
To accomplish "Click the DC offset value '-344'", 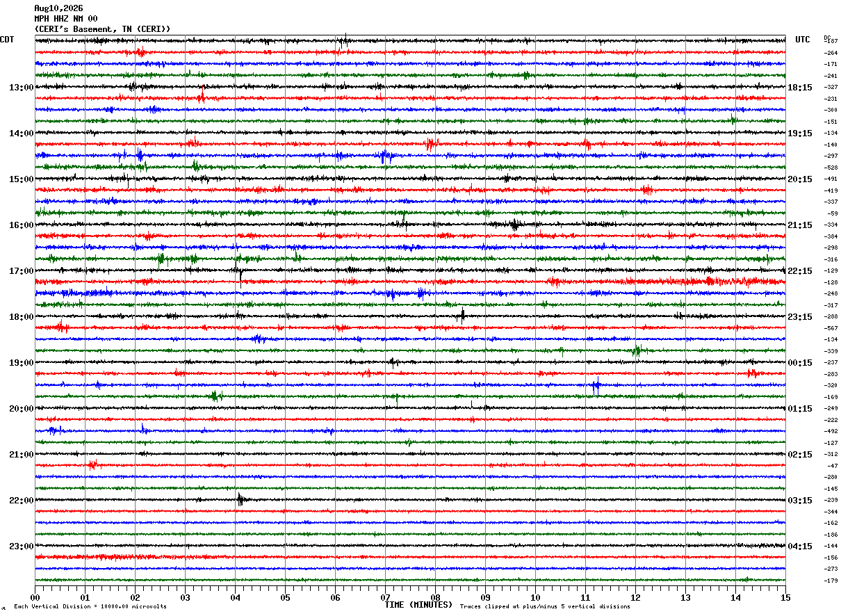I will (831, 512).
